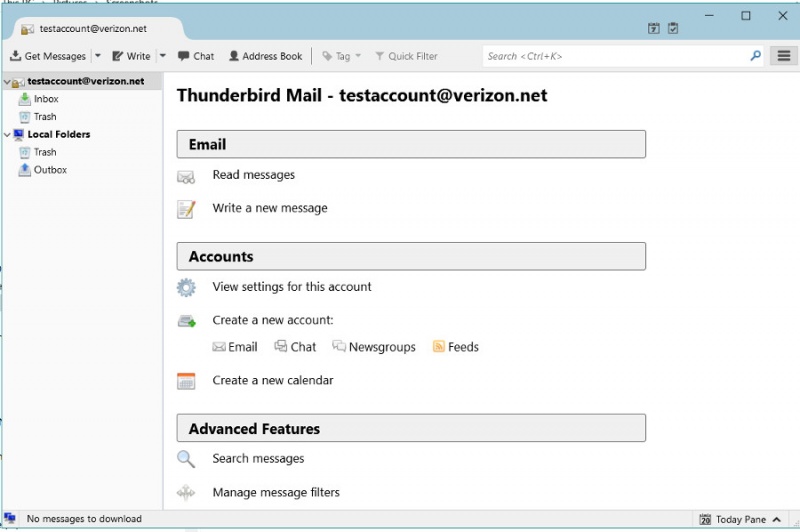The height and width of the screenshot is (532, 800).
Task: Minimize the Thunderbird window
Action: [709, 16]
